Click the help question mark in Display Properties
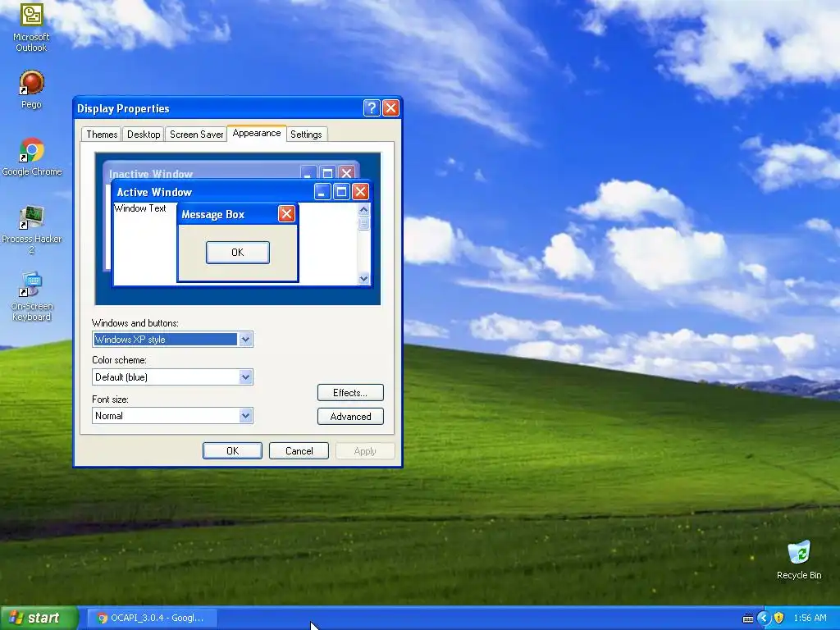This screenshot has height=630, width=840. [372, 108]
